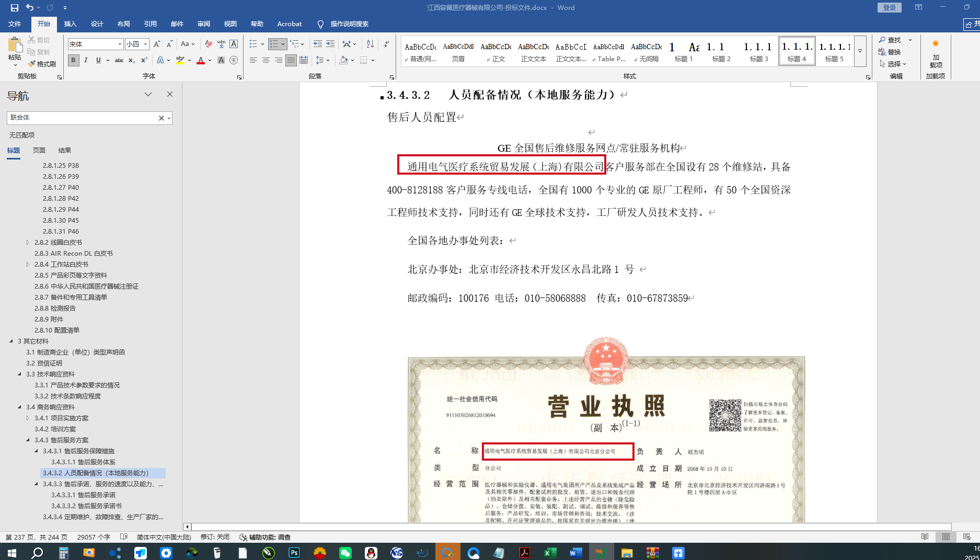
Task: Apply strikethrough formatting
Action: click(119, 61)
